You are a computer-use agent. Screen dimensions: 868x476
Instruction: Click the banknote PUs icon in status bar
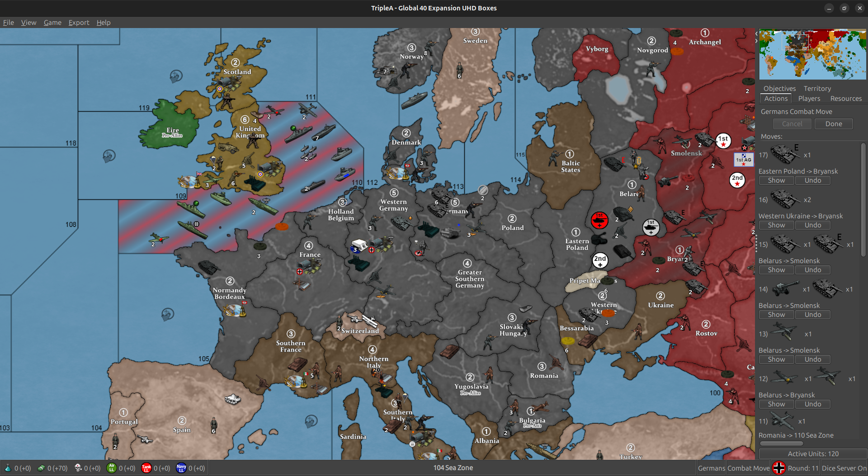[x=41, y=468]
